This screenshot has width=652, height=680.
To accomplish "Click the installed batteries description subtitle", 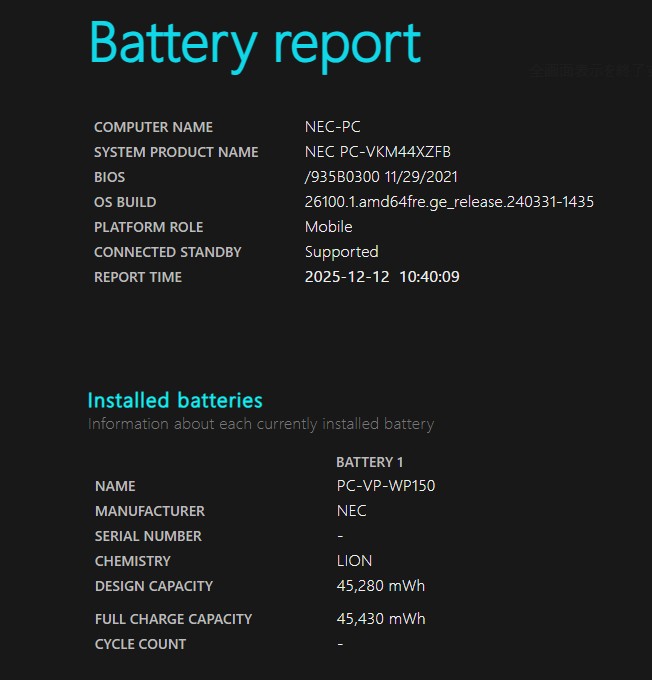I will (260, 424).
